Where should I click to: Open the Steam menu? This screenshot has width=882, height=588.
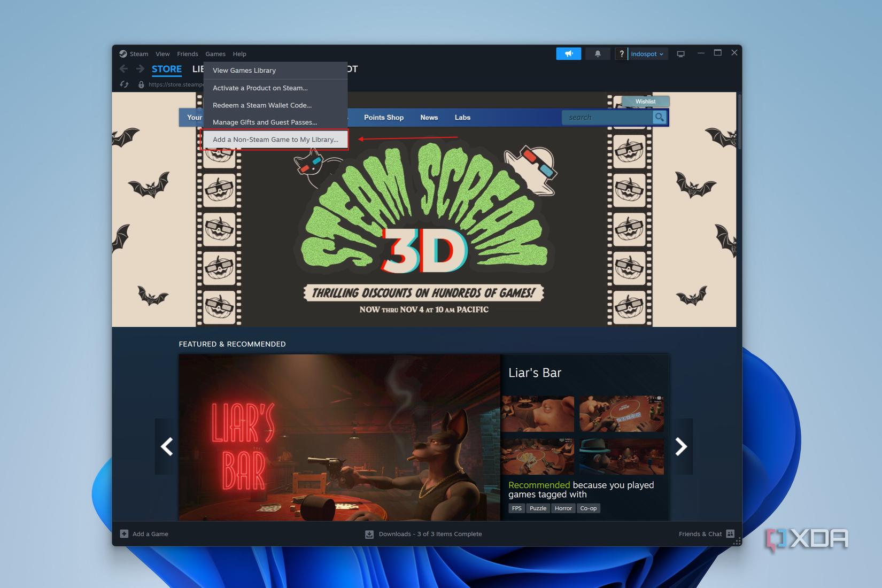pos(139,54)
